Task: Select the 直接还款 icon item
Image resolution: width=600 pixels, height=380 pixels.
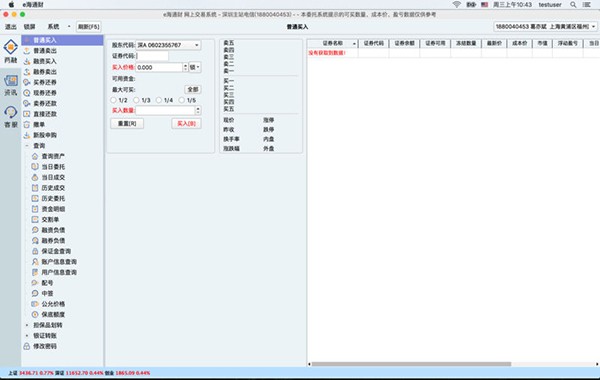Action: [27, 114]
